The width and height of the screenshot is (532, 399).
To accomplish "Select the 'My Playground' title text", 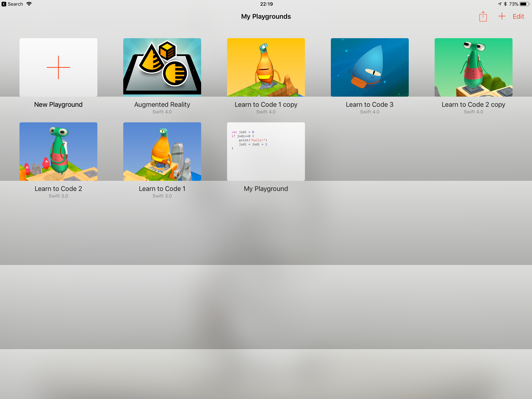I will 266,189.
